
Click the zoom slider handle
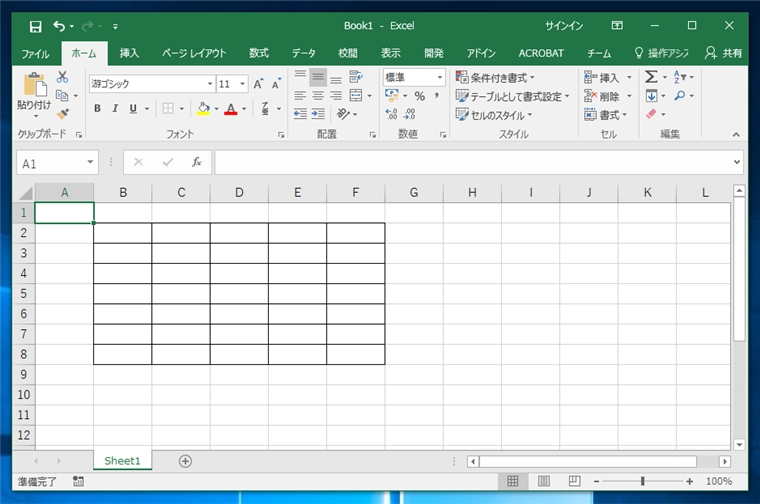pos(643,481)
